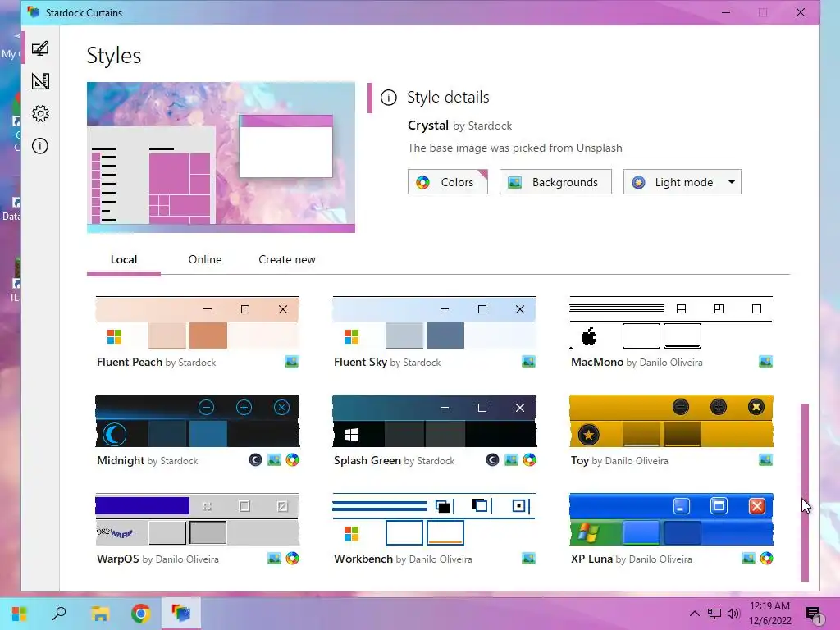Click Midnight color wheel icon
The width and height of the screenshot is (840, 630).
[x=292, y=460]
